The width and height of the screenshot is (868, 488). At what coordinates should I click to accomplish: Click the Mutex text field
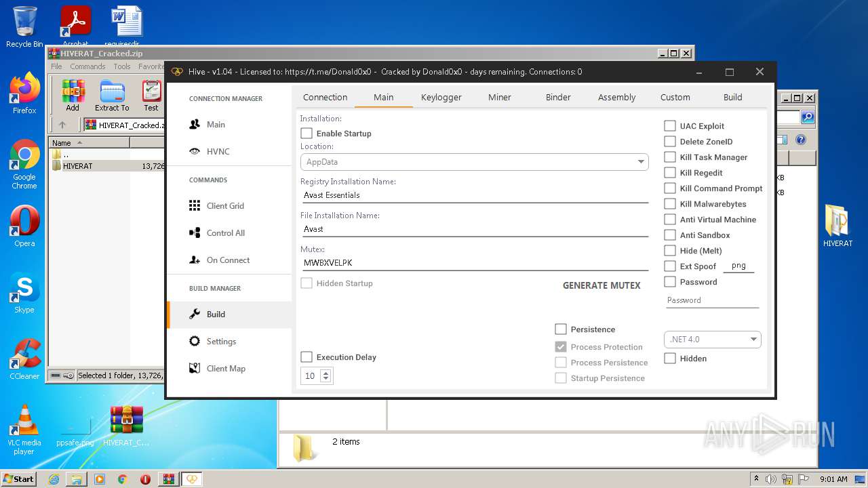475,263
